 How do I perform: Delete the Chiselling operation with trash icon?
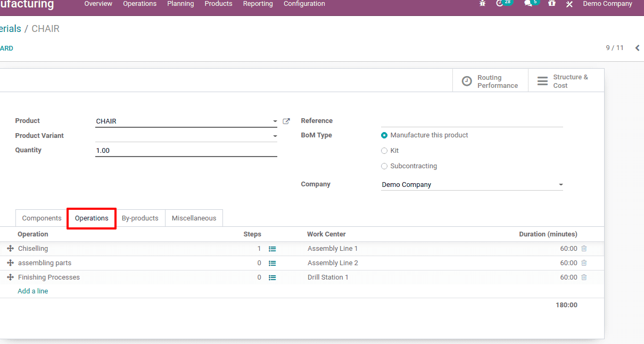584,249
